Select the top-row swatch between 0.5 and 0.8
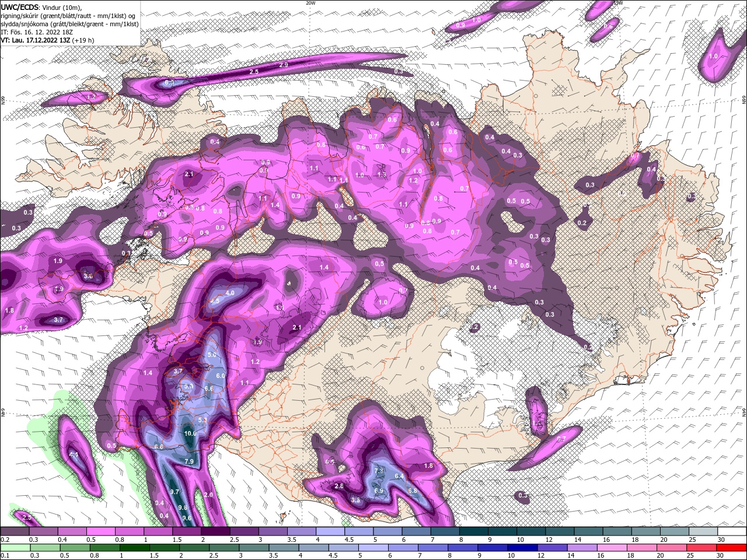 [x=101, y=531]
